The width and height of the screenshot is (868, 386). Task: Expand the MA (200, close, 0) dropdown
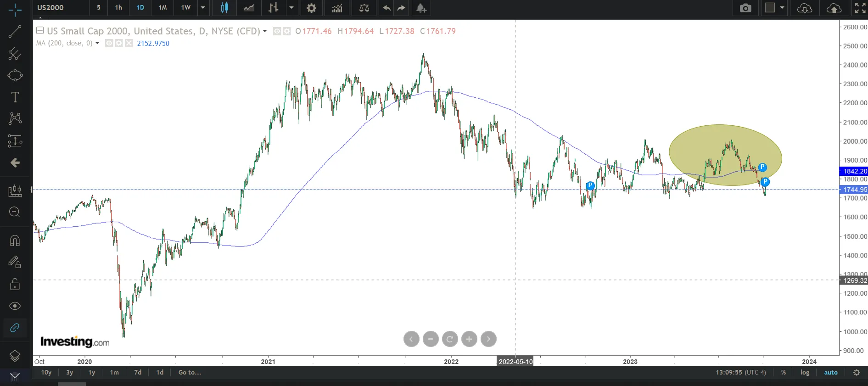pos(97,43)
